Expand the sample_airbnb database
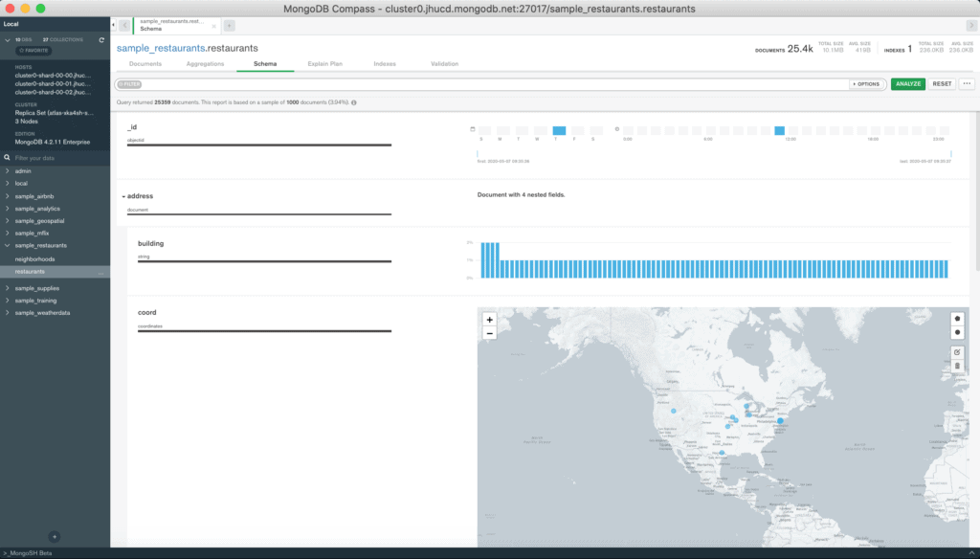This screenshot has width=980, height=559. coord(8,194)
